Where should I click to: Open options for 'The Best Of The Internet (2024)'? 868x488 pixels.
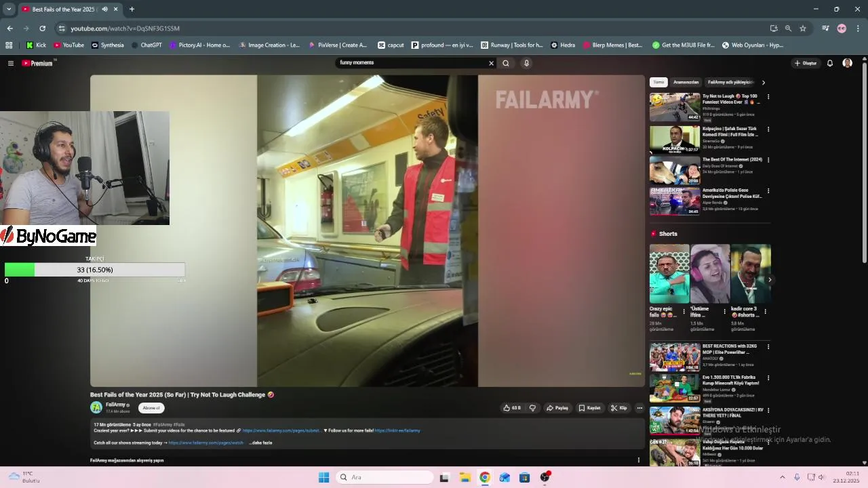[x=768, y=160]
